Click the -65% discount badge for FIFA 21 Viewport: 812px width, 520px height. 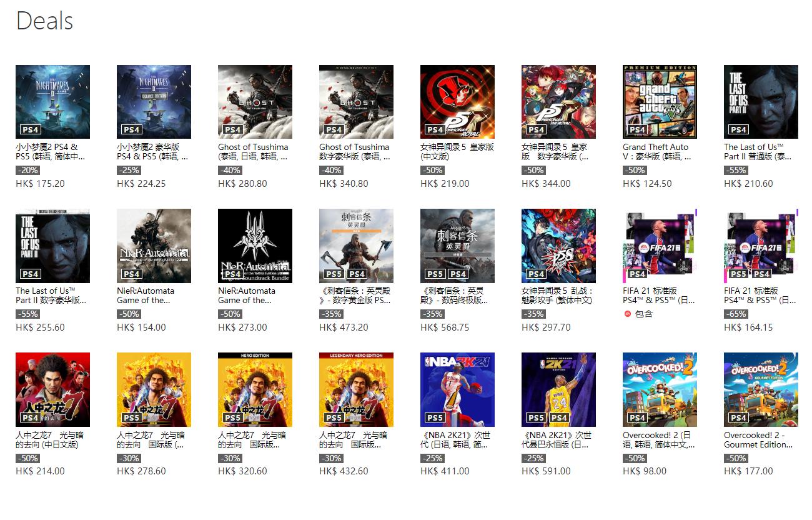(736, 314)
